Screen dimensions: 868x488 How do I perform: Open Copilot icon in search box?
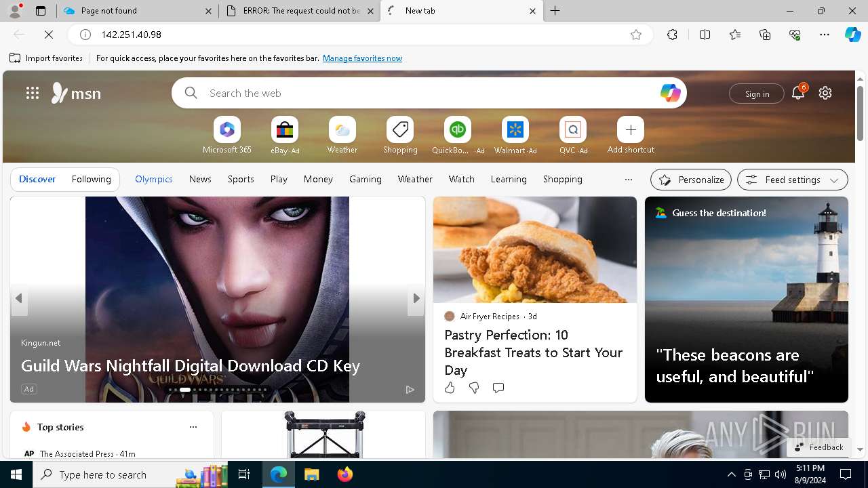(x=670, y=93)
